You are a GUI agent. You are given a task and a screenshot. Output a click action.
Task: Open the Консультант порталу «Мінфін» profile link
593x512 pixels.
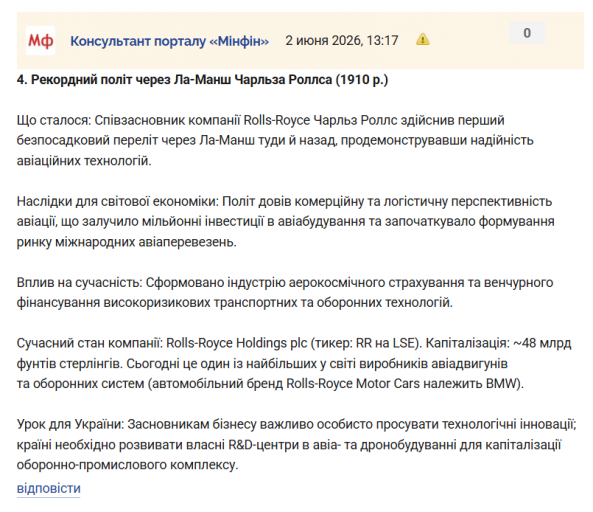point(169,41)
